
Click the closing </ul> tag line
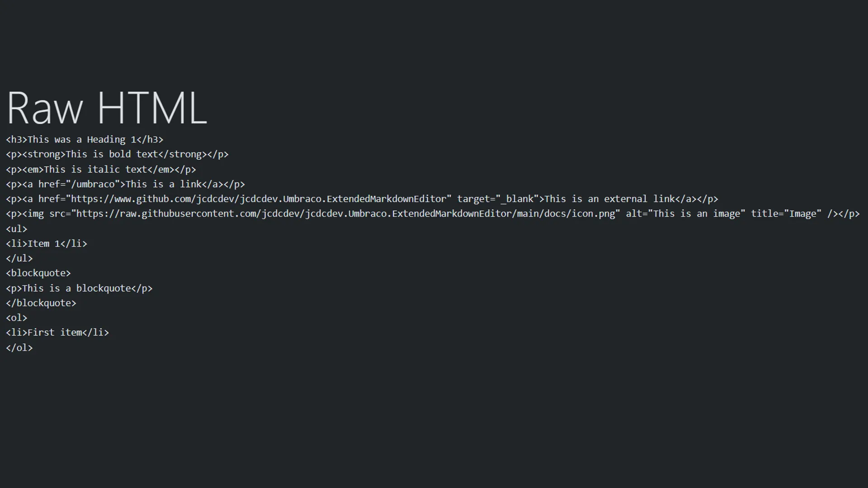19,259
